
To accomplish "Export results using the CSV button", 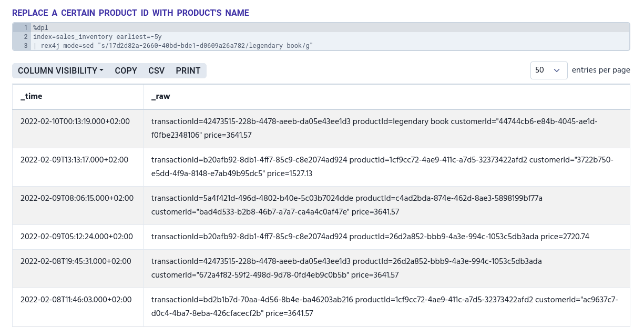I will pos(156,70).
